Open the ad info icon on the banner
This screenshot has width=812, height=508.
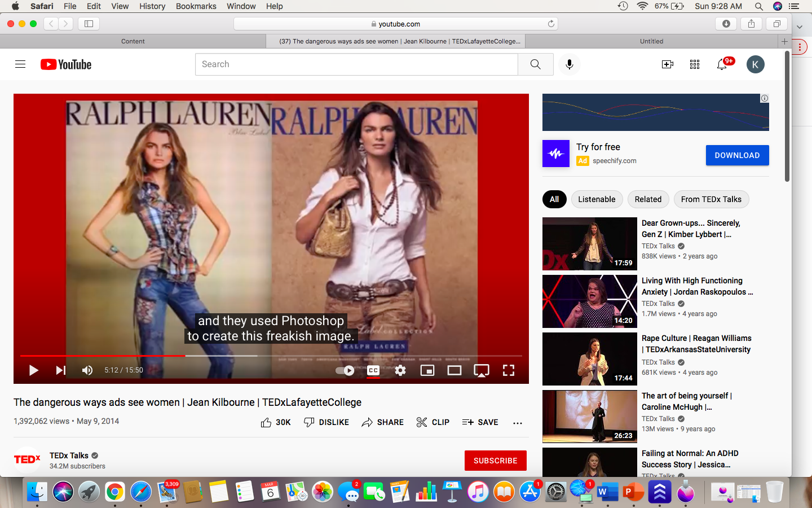(765, 98)
